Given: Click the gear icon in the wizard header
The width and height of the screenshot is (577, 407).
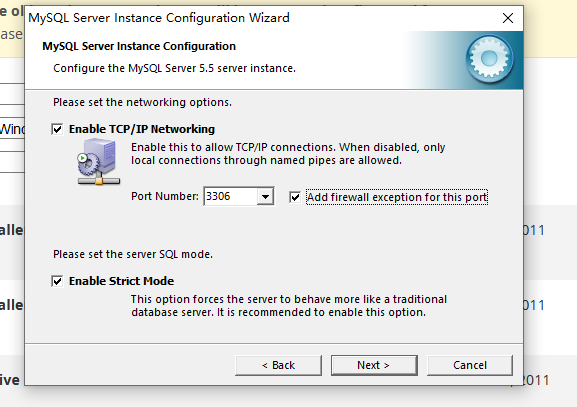Looking at the screenshot, I should (489, 59).
